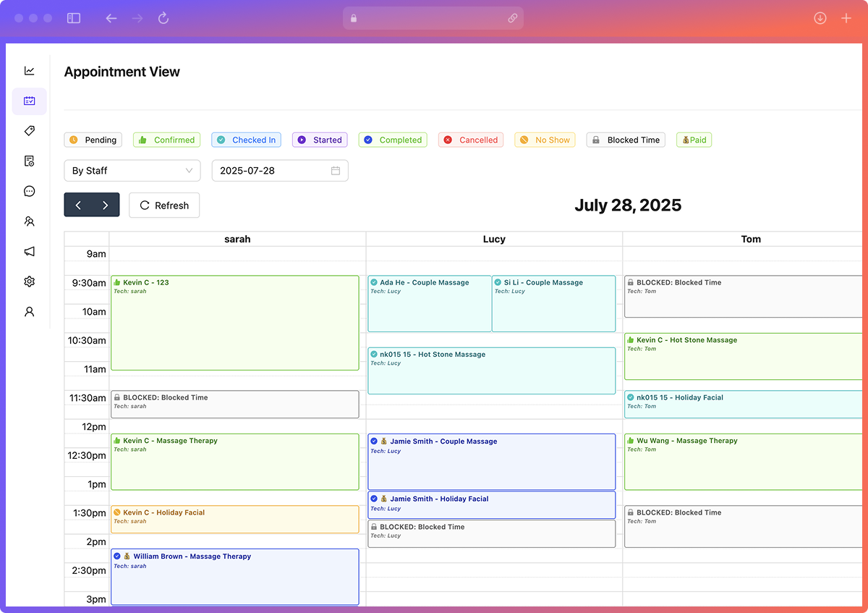Click the calendar icon in date field
This screenshot has height=613, width=868.
click(x=336, y=171)
